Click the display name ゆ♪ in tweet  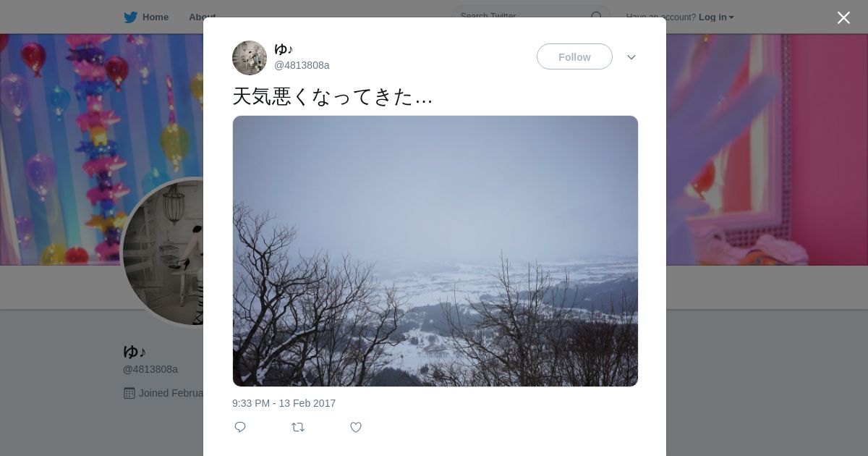tap(284, 49)
